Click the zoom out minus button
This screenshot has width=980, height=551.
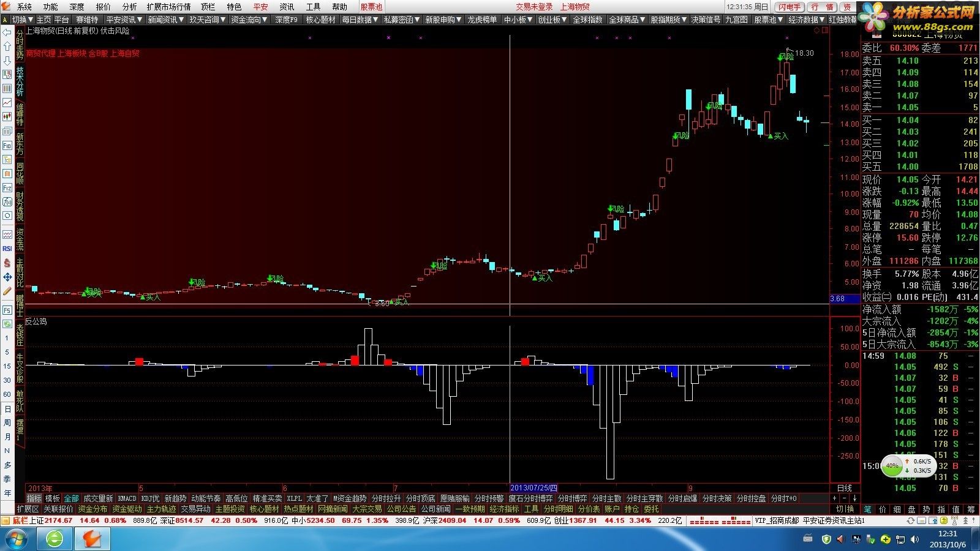pyautogui.click(x=845, y=498)
